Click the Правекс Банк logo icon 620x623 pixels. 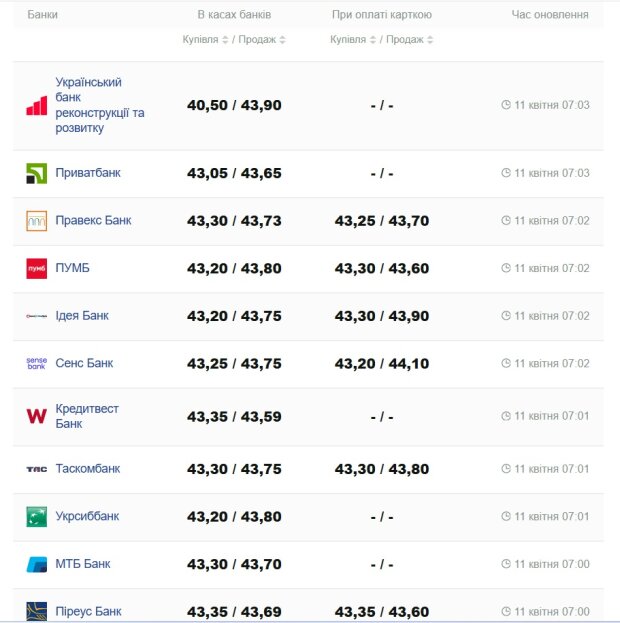[x=36, y=221]
